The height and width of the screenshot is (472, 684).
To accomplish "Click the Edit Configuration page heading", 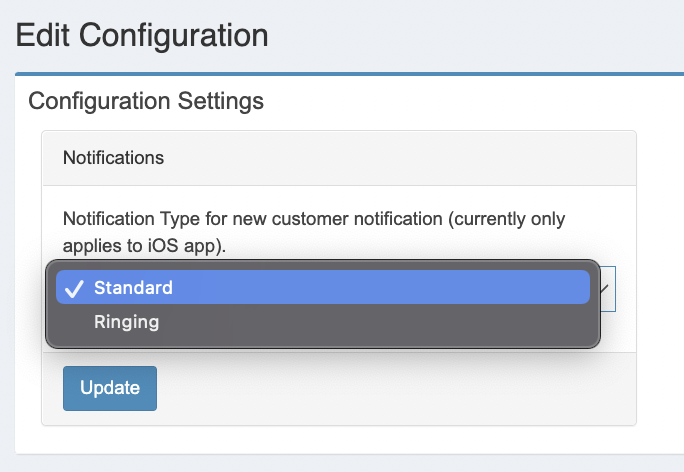I will [142, 35].
